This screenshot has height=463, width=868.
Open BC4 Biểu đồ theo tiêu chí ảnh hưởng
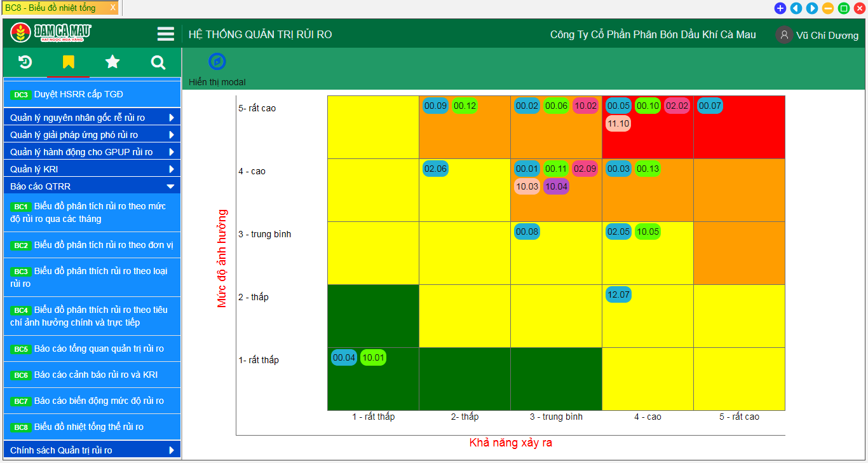coord(92,316)
